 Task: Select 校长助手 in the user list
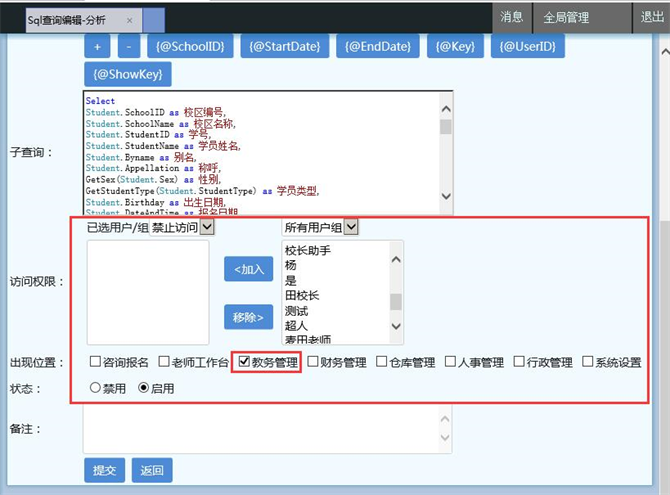308,250
